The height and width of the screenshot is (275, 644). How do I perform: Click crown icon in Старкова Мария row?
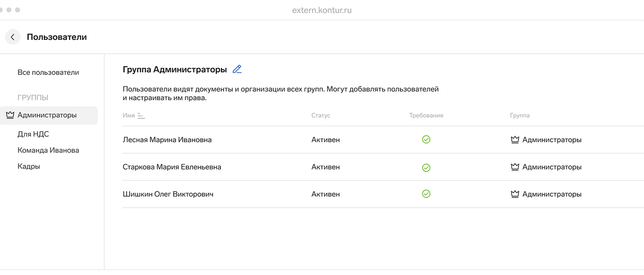coord(515,167)
